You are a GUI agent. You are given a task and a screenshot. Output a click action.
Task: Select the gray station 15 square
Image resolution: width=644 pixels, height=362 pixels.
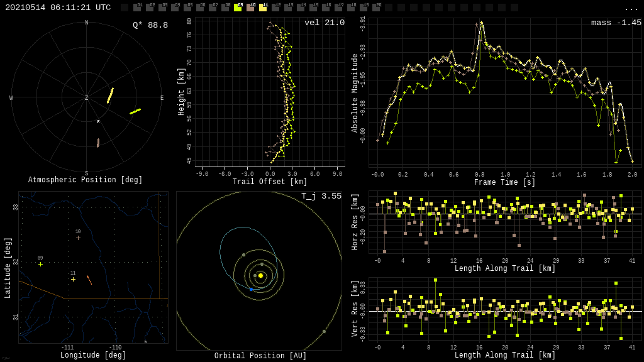[313, 8]
